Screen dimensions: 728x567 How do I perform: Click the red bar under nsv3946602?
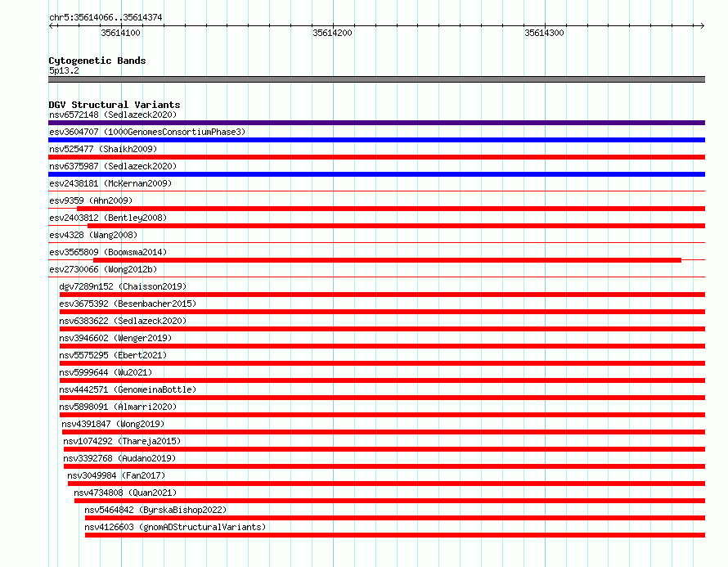[x=382, y=346]
